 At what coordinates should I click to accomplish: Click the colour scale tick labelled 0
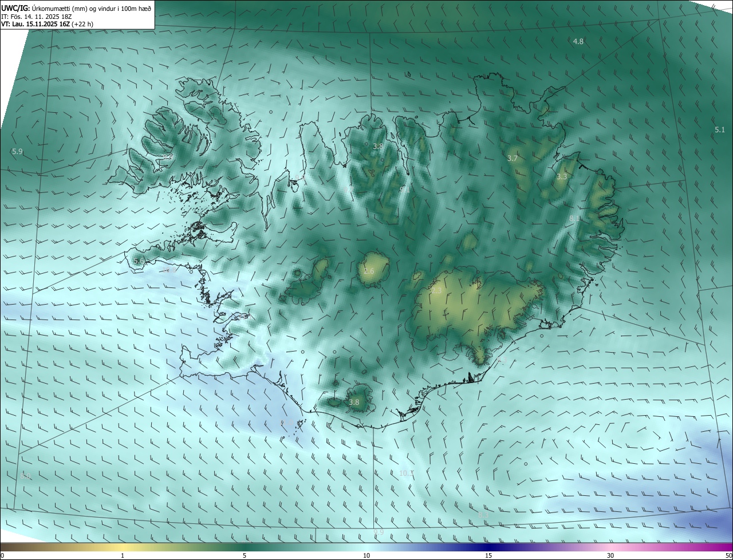pos(2,556)
